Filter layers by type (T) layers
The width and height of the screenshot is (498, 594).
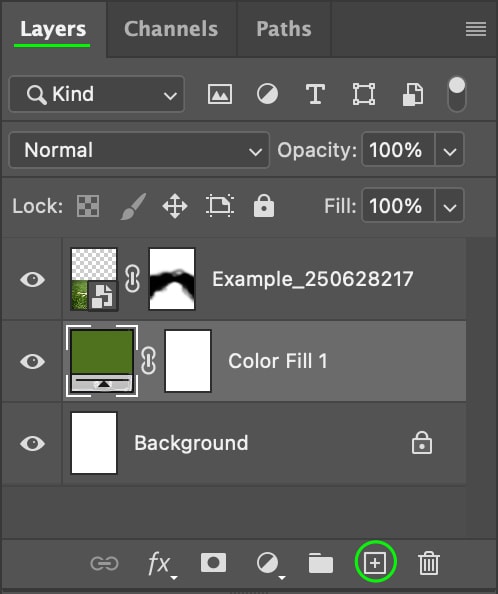(315, 94)
